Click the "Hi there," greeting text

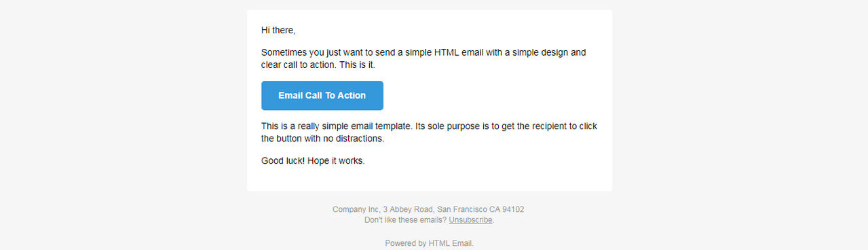[278, 31]
